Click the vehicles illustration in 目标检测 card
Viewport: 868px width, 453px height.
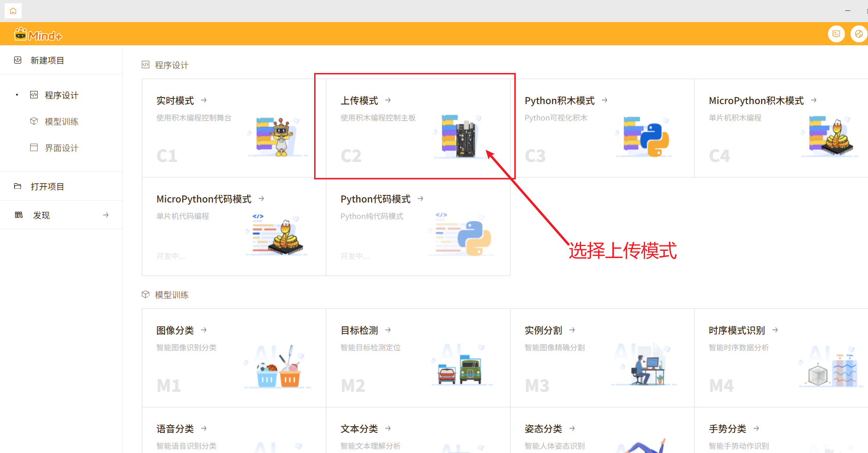(460, 370)
